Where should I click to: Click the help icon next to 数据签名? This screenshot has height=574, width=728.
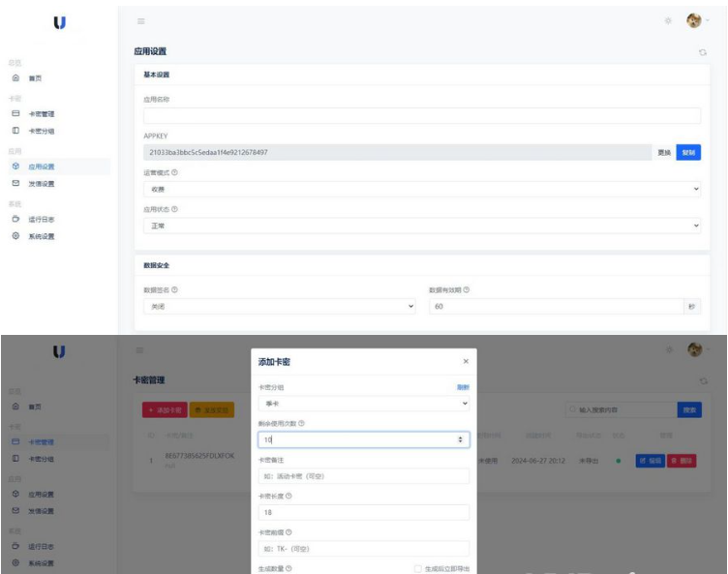pos(175,289)
